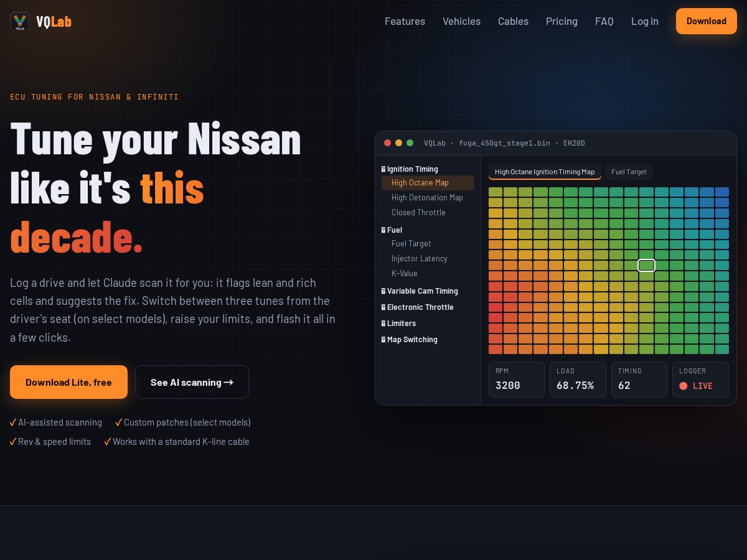Click the orange Download button in the header
This screenshot has height=560, width=747.
coord(707,21)
